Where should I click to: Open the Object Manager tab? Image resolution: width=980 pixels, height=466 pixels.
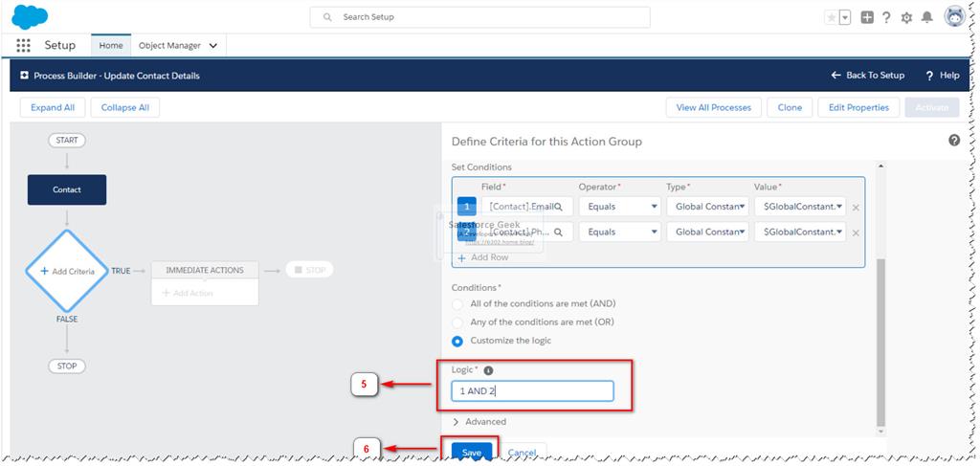(x=169, y=46)
